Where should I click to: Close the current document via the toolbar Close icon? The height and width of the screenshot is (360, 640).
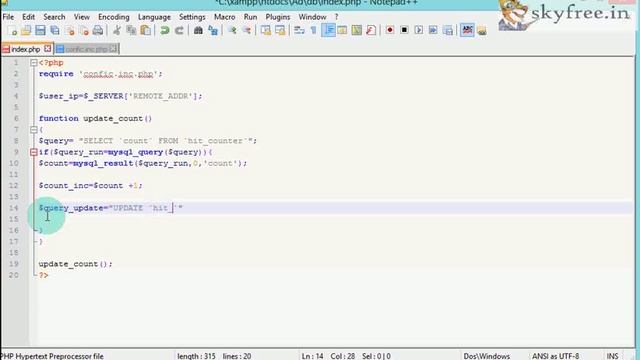[x=70, y=31]
